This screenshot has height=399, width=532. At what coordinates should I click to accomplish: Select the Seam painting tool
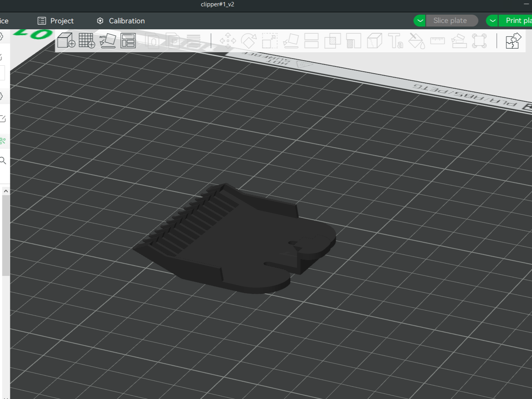pyautogui.click(x=374, y=41)
